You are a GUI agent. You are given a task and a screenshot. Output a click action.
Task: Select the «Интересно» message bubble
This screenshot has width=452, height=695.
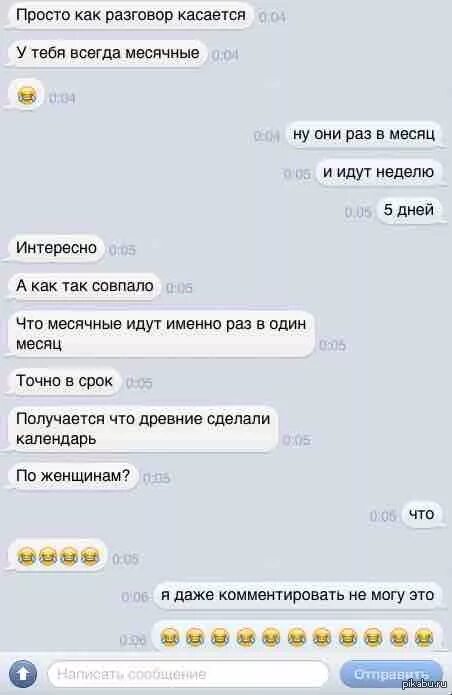[56, 247]
